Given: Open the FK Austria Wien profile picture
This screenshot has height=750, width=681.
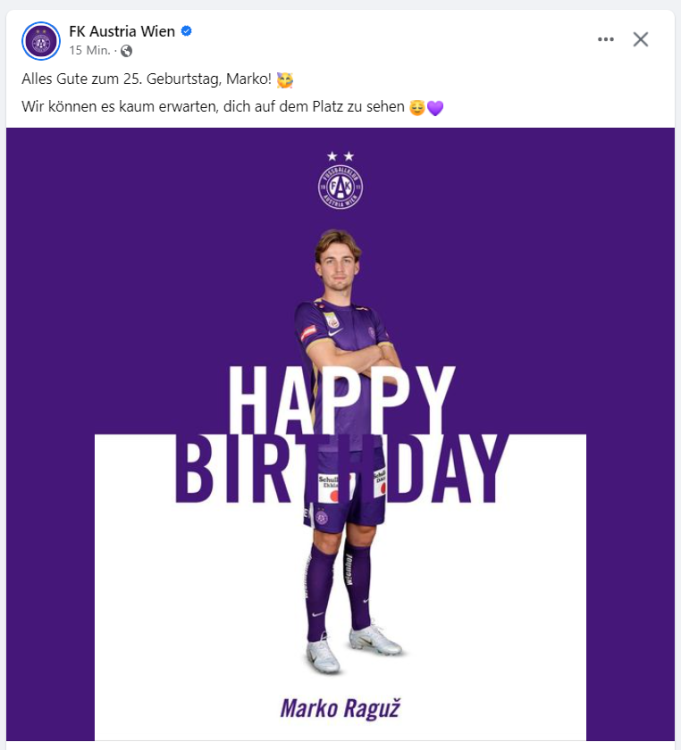Looking at the screenshot, I should tap(41, 41).
